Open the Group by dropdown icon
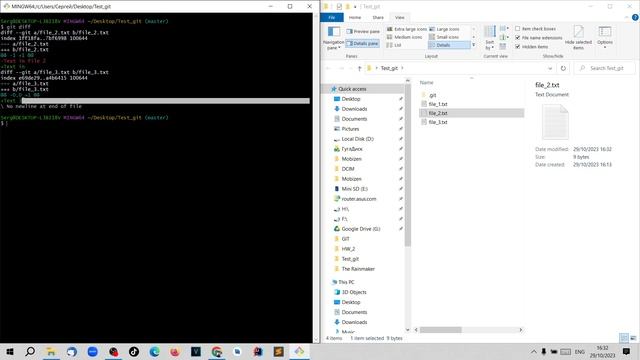This screenshot has width=640, height=360. (504, 29)
